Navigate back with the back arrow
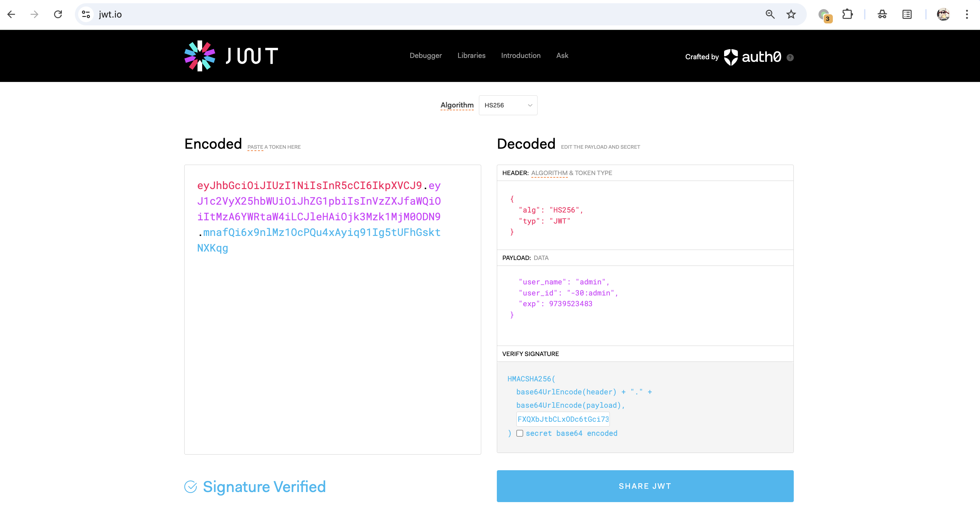Screen dimensions: 980x520 pos(11,14)
